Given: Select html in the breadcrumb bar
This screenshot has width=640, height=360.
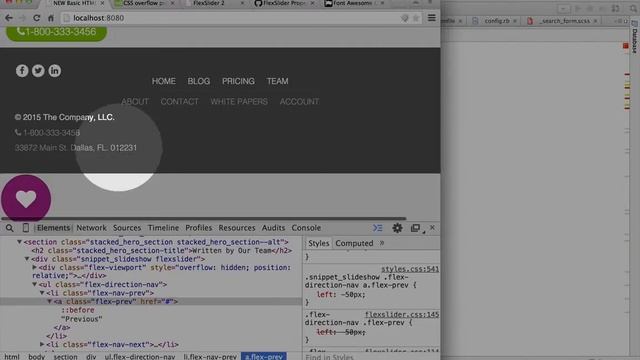Looking at the screenshot, I should tap(12, 357).
